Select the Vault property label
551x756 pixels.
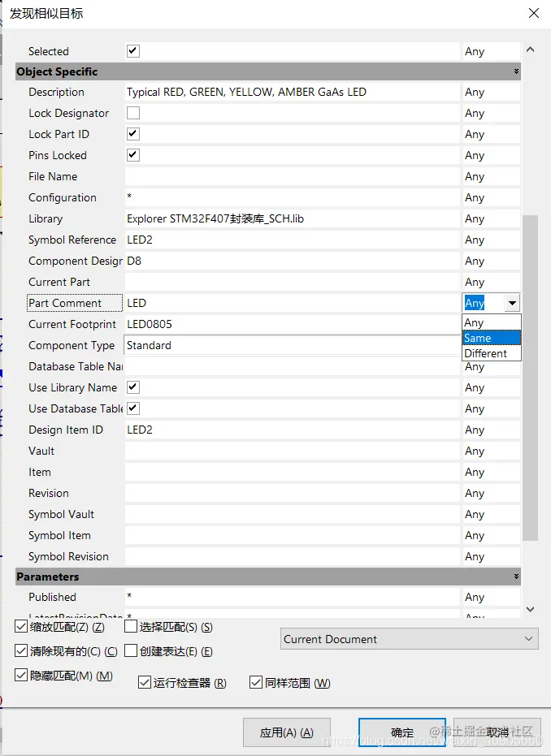click(41, 451)
